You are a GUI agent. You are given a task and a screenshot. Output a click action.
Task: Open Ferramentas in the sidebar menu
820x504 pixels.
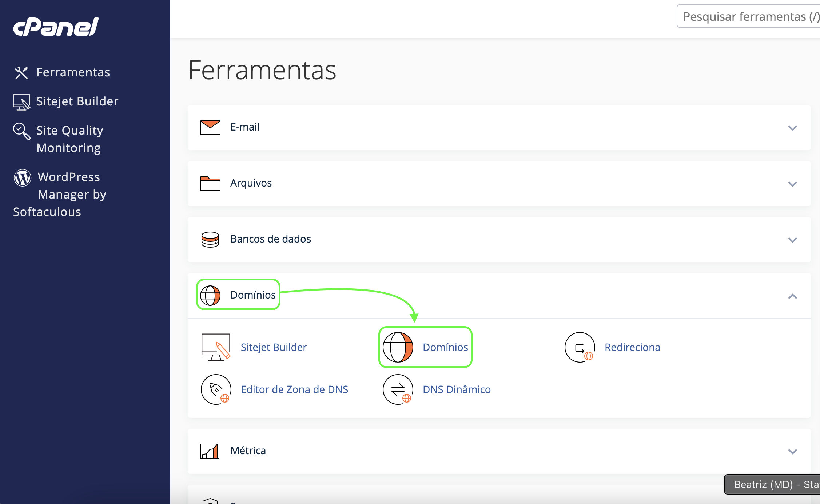pyautogui.click(x=73, y=72)
